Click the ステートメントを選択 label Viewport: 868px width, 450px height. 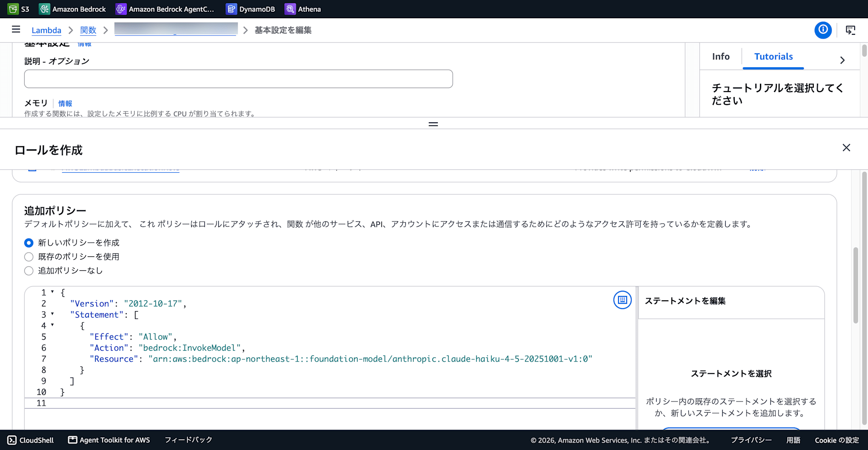(731, 374)
